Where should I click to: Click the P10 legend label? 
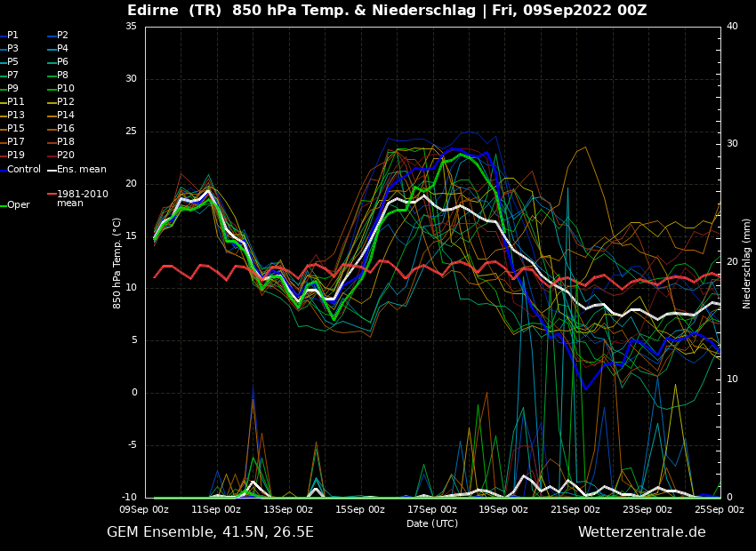coord(66,89)
